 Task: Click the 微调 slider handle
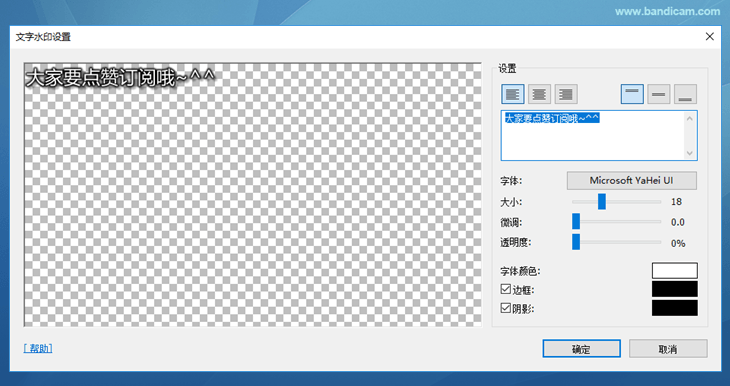click(x=576, y=222)
